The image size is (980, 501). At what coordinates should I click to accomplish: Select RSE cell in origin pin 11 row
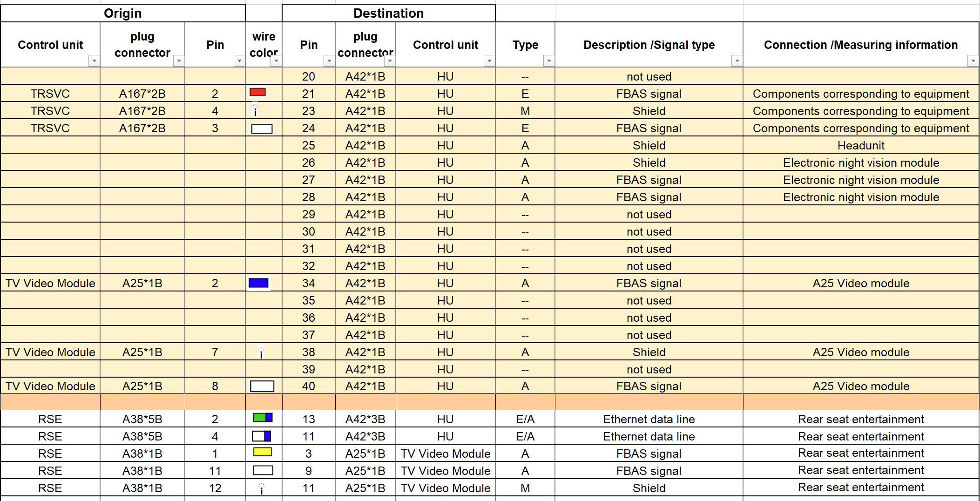pos(50,471)
